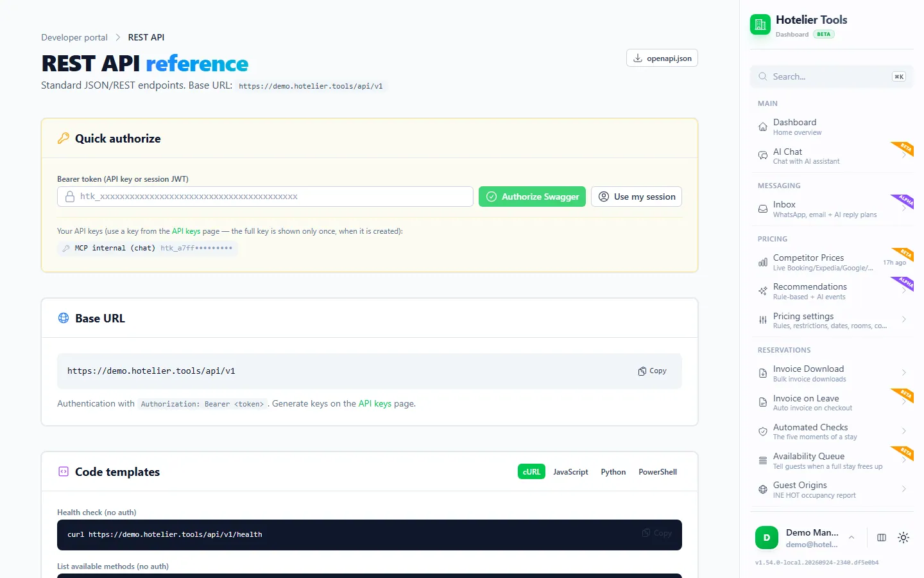Screen dimensions: 924x578
Task: Click Availability Queue list icon
Action: point(763,460)
